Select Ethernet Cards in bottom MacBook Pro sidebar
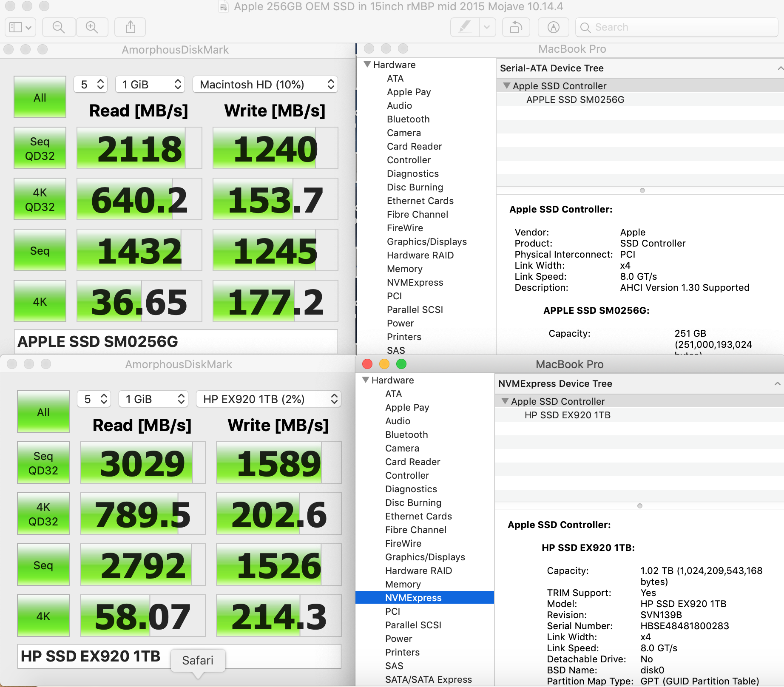 click(x=418, y=516)
